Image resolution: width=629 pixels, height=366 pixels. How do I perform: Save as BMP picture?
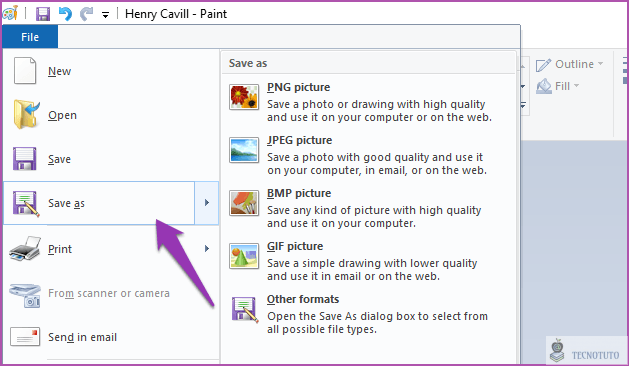[x=368, y=208]
